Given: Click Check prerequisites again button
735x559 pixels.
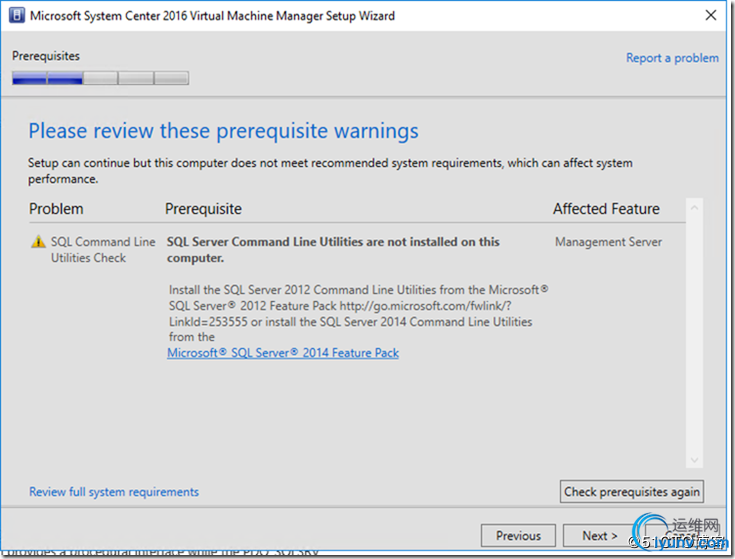Looking at the screenshot, I should (x=631, y=492).
